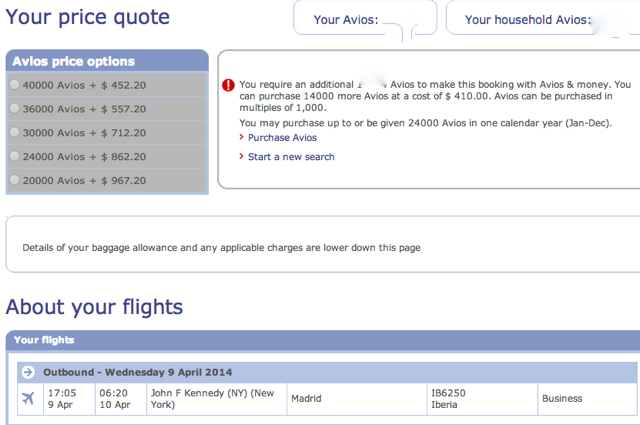Click the Your Avios balance box
The image size is (640, 425).
pyautogui.click(x=365, y=18)
